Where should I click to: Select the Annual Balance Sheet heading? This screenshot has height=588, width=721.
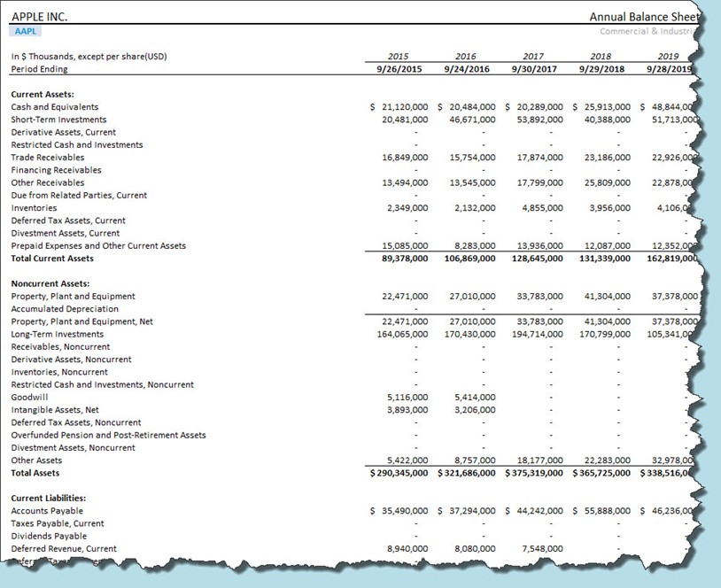(x=644, y=17)
